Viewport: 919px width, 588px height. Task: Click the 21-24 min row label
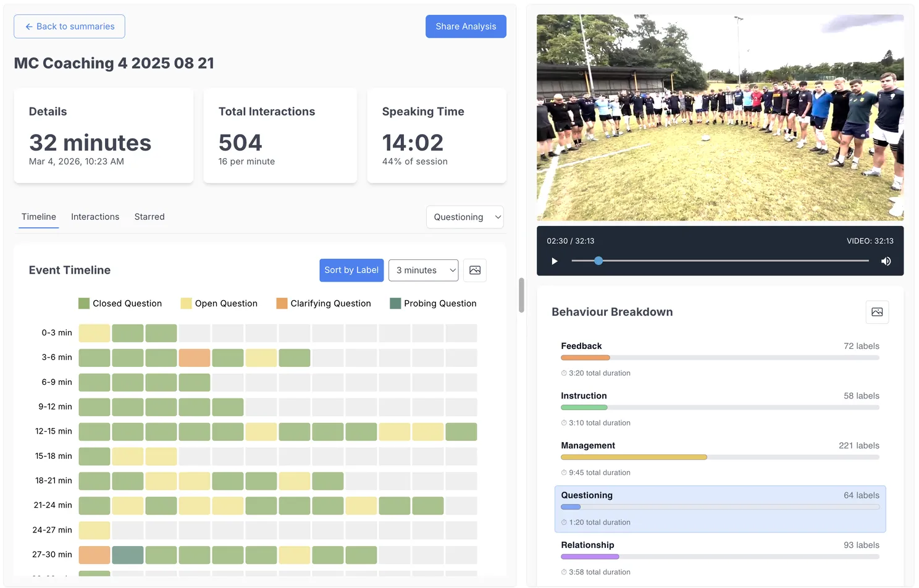[x=53, y=505]
